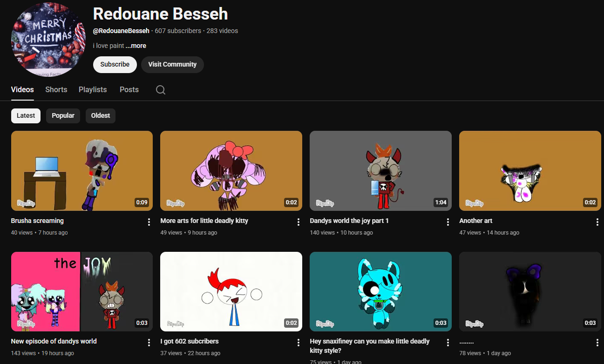Screen dimensions: 604x364
Task: Expand channel description with ...more
Action: coord(136,46)
